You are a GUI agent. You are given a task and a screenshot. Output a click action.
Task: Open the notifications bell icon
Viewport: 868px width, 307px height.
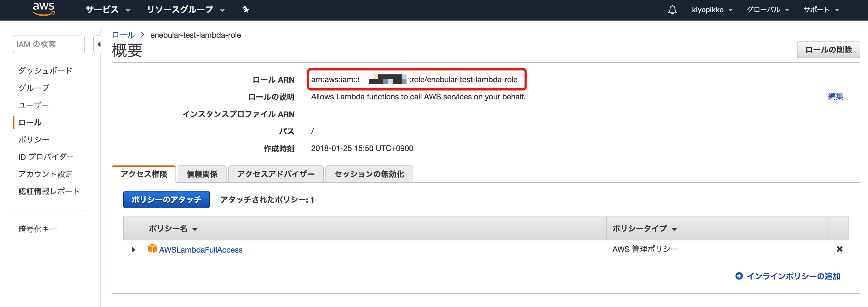[x=672, y=9]
